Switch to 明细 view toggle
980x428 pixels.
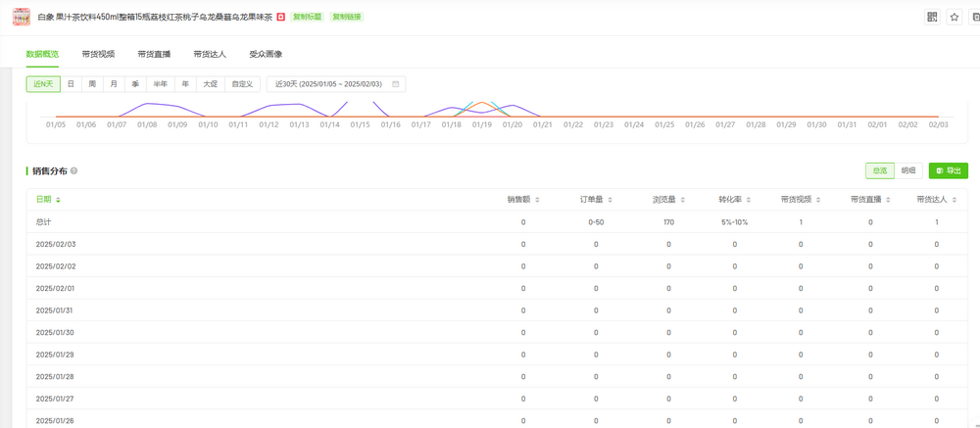tap(908, 170)
